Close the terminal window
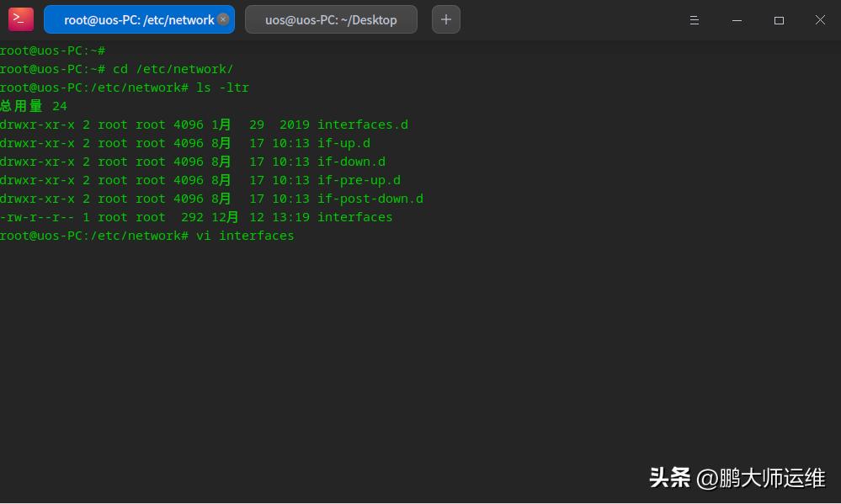 point(820,20)
